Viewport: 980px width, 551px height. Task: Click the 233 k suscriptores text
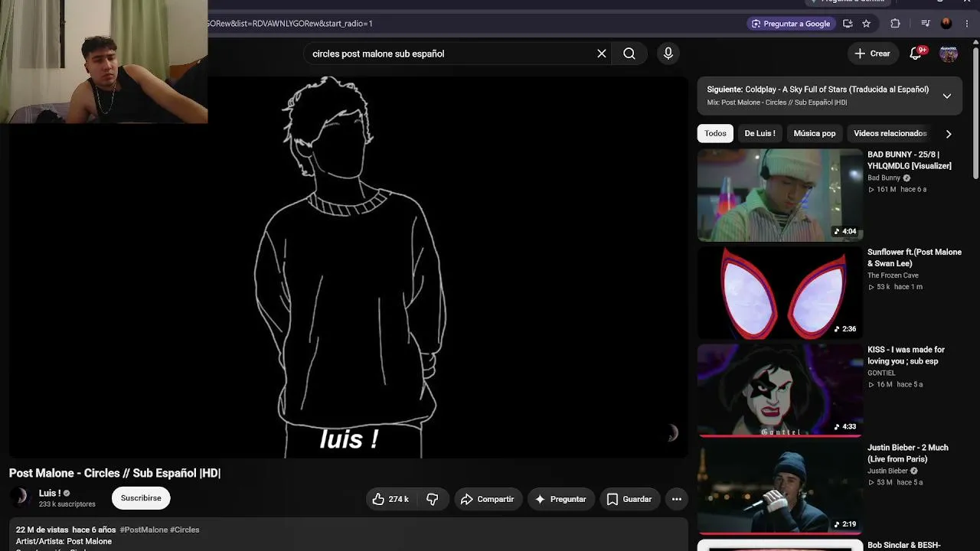click(67, 504)
